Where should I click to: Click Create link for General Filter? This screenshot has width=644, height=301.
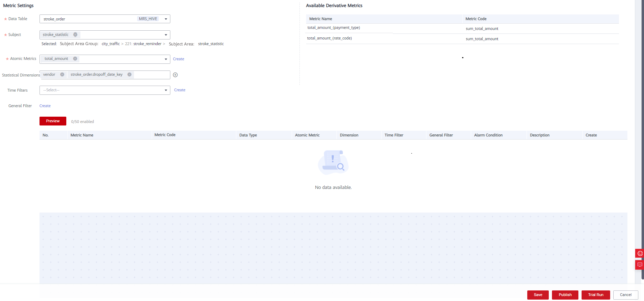coord(45,106)
